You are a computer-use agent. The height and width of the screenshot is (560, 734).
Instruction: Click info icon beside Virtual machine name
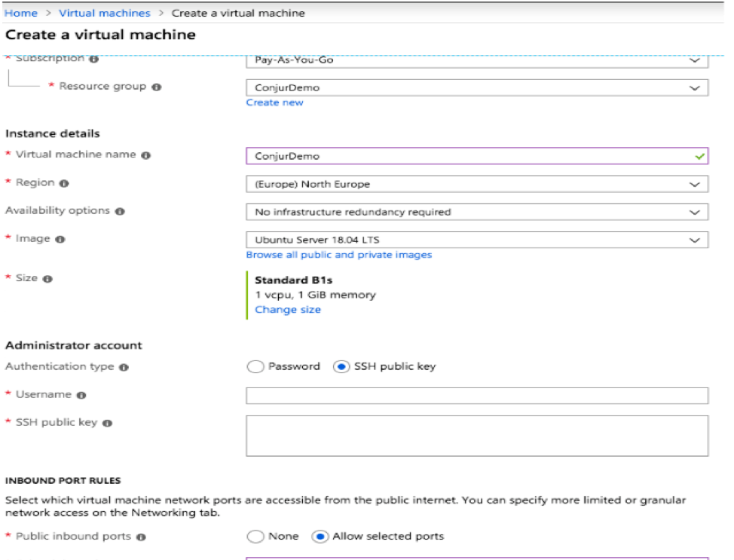coord(146,155)
